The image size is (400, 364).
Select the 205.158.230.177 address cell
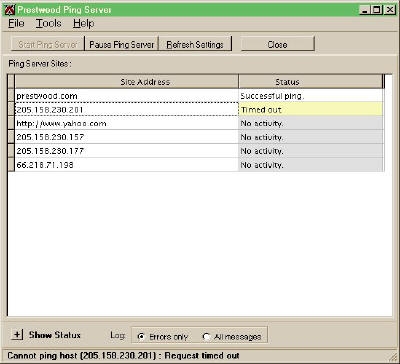tap(127, 151)
